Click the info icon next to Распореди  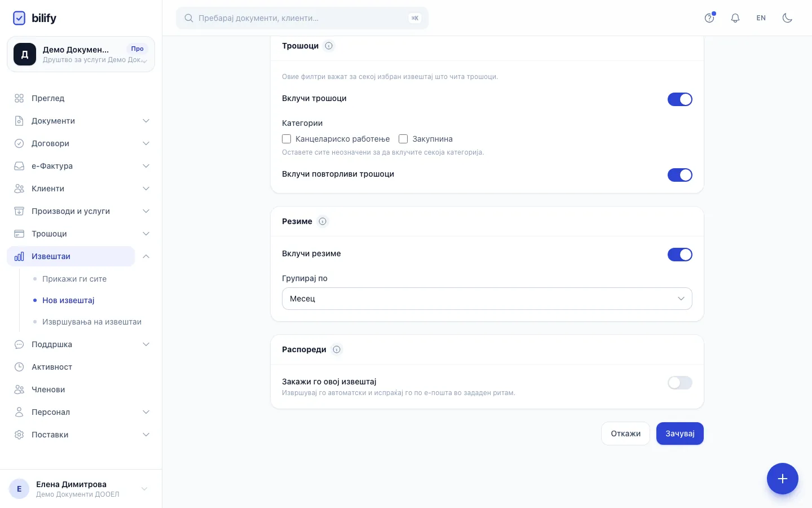pos(337,349)
